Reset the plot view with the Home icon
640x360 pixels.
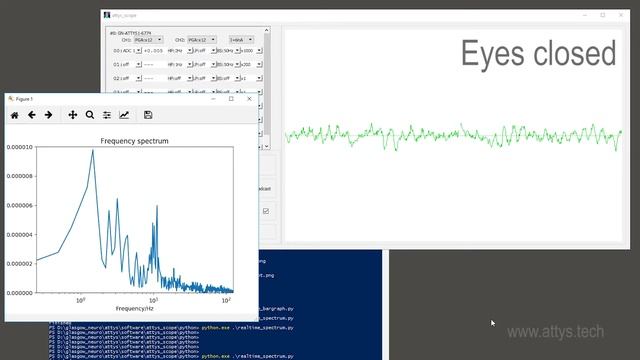(x=15, y=115)
